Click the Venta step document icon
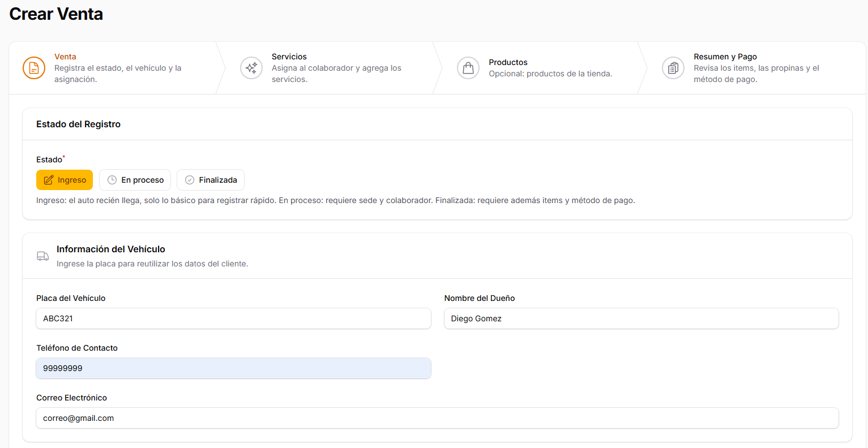Screen dimensions: 868x448 [x=34, y=68]
